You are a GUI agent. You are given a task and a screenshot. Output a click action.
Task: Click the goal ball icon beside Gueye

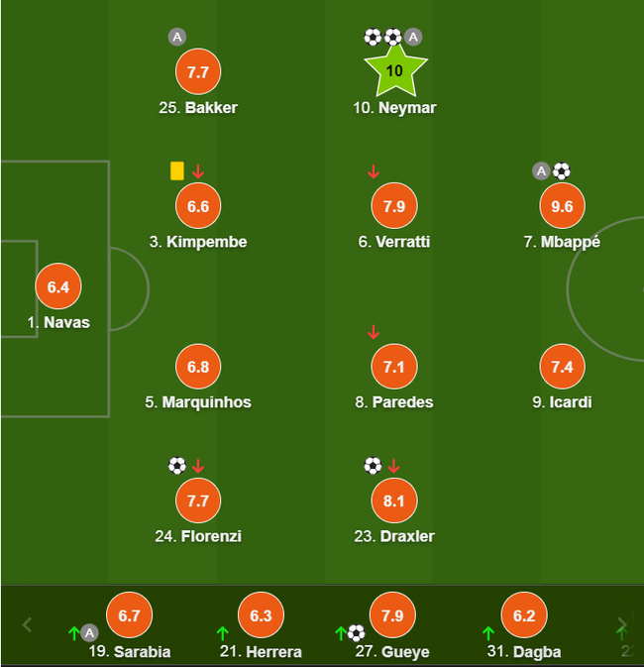[x=357, y=632]
